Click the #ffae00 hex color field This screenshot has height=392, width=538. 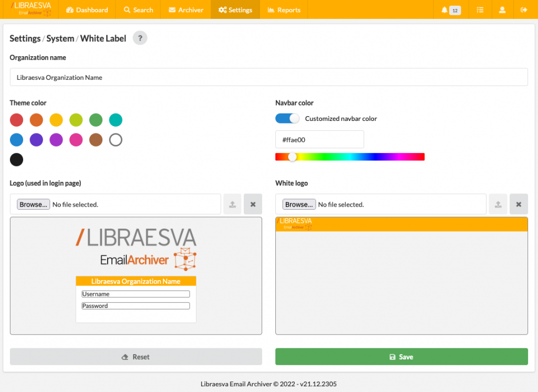coord(319,139)
